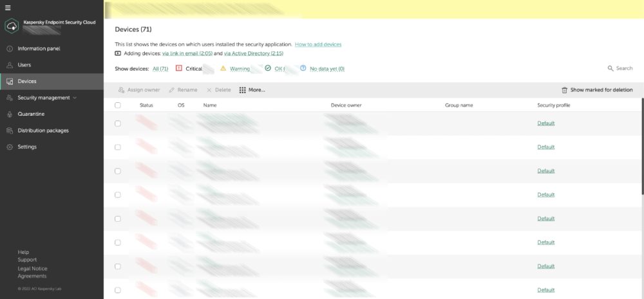Sort by Security profile column header
644x299 pixels.
click(x=554, y=105)
